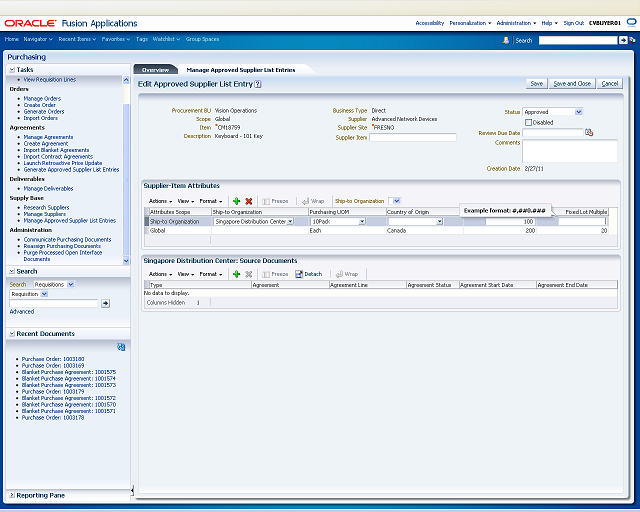Viewport: 640px width, 512px height.
Task: Click Freeze in Supplier-Item Attributes toolbar
Action: 275,201
